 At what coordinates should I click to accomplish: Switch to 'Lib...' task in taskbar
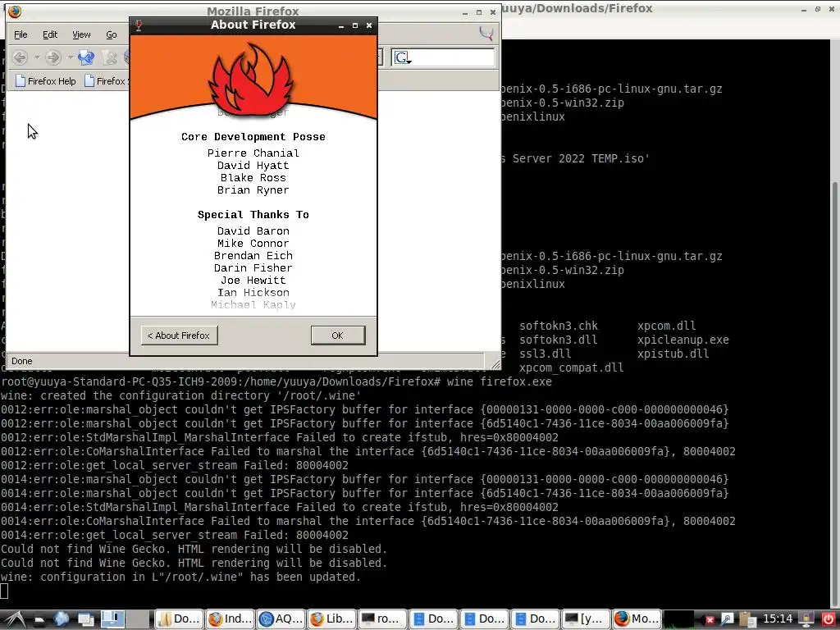(x=331, y=619)
